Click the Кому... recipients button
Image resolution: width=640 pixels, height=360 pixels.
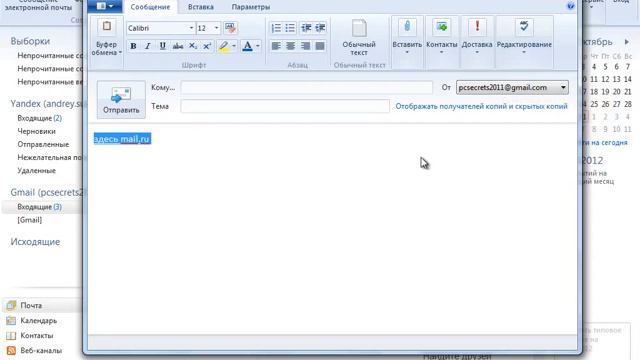point(163,87)
